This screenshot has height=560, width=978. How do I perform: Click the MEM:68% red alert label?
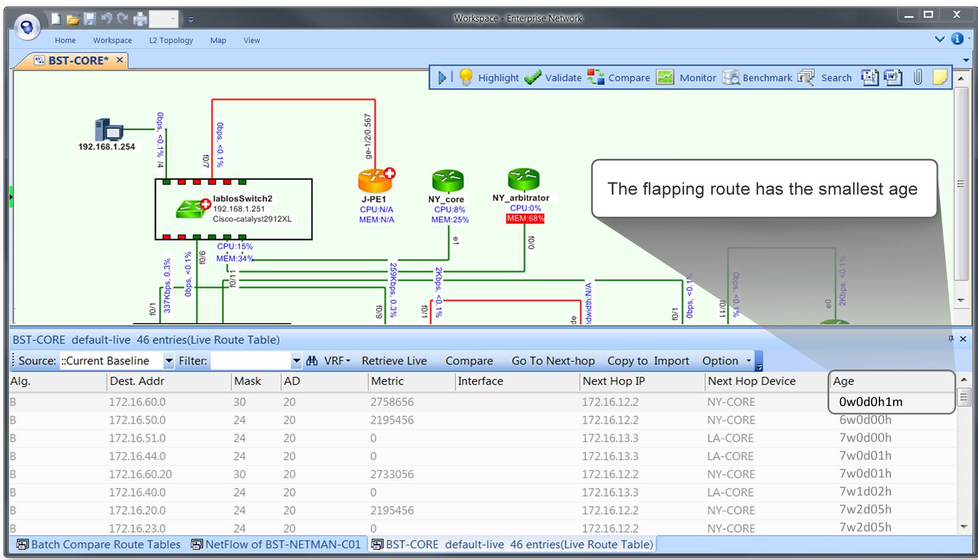(525, 219)
